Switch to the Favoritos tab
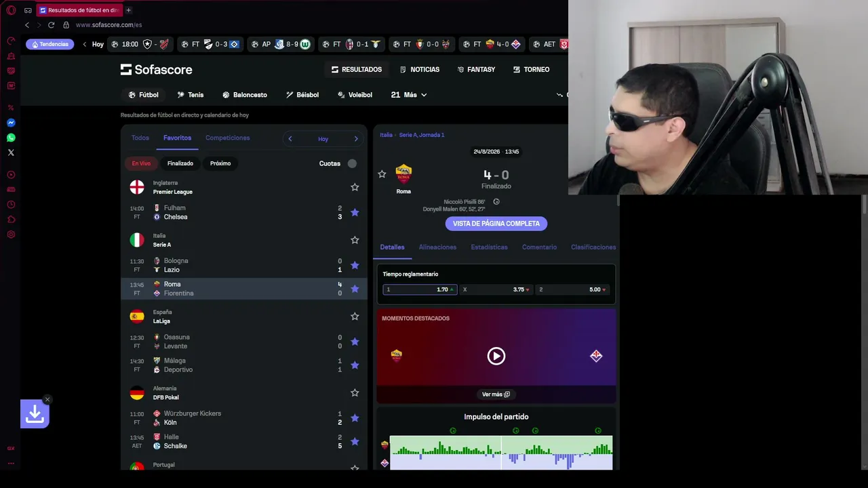The height and width of the screenshot is (488, 868). 177,138
